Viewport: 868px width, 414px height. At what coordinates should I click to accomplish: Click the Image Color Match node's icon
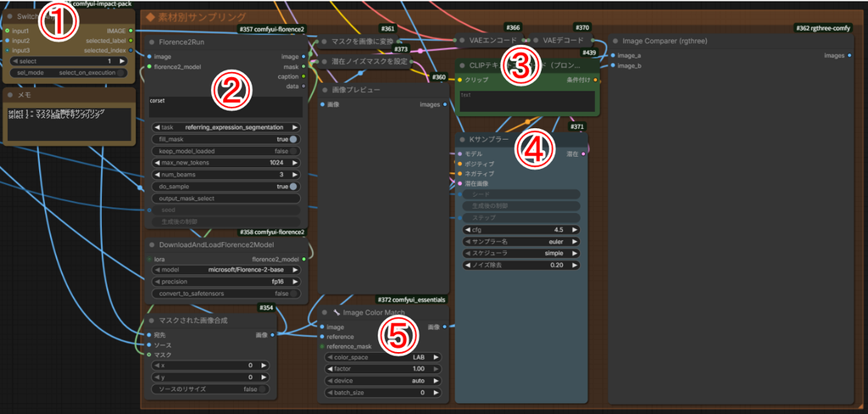pyautogui.click(x=336, y=312)
